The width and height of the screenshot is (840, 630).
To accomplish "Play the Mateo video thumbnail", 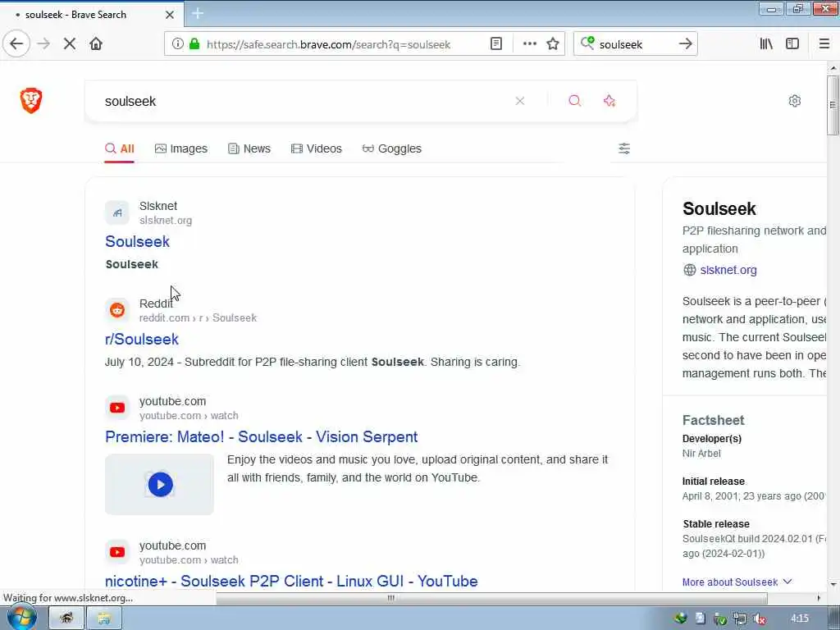I will pos(160,484).
